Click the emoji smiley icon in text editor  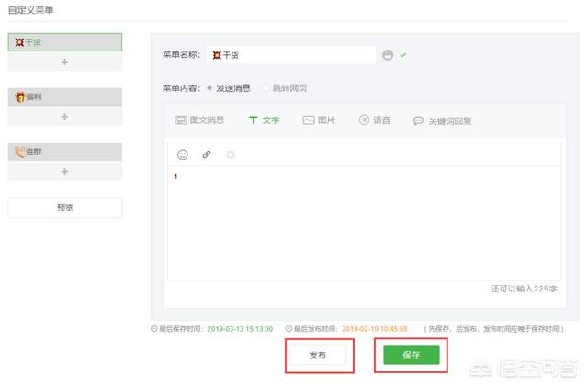coord(183,154)
